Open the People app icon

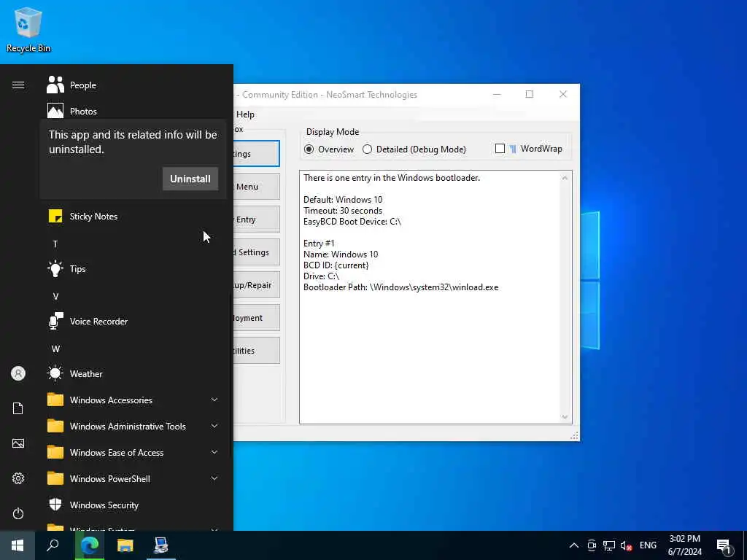[55, 85]
